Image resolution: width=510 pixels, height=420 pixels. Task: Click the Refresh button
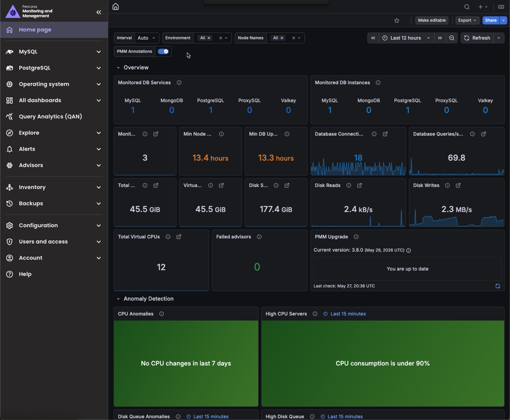coord(477,38)
